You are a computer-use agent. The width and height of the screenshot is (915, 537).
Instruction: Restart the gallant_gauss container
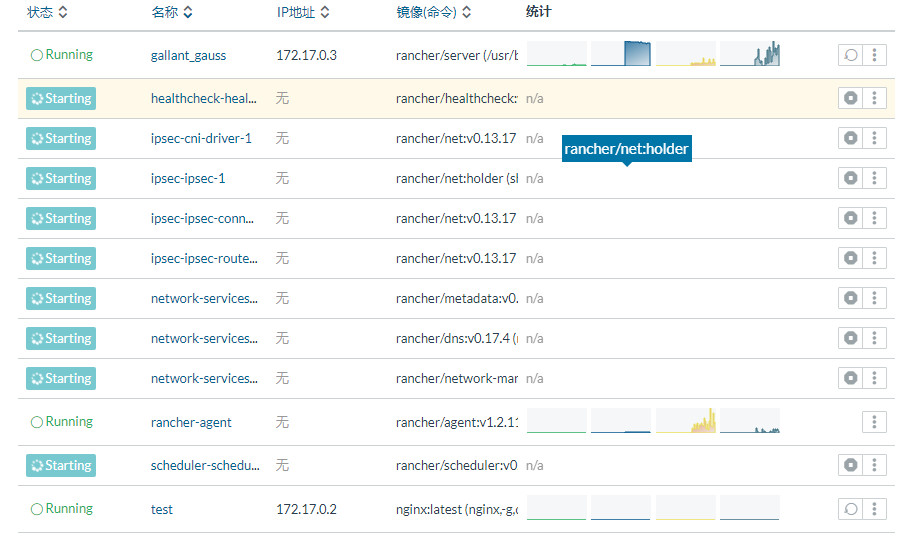coord(850,55)
